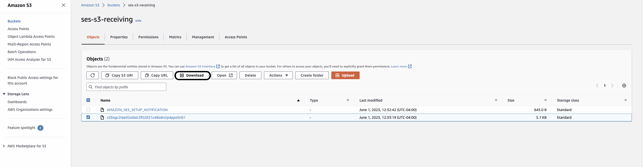Expand the AWS Marketplace for S3 section
The height and width of the screenshot is (167, 644).
4,146
